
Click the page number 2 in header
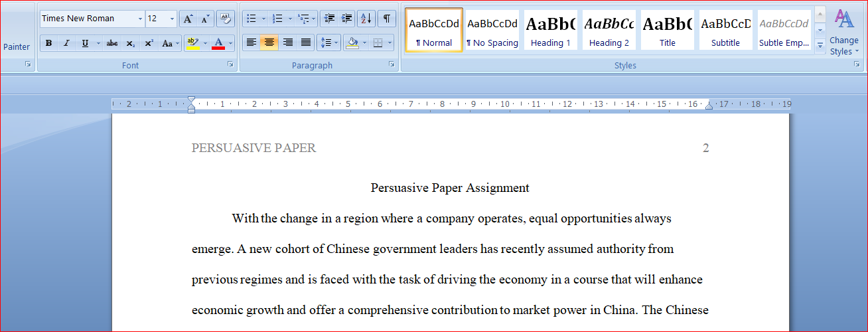[x=706, y=148]
